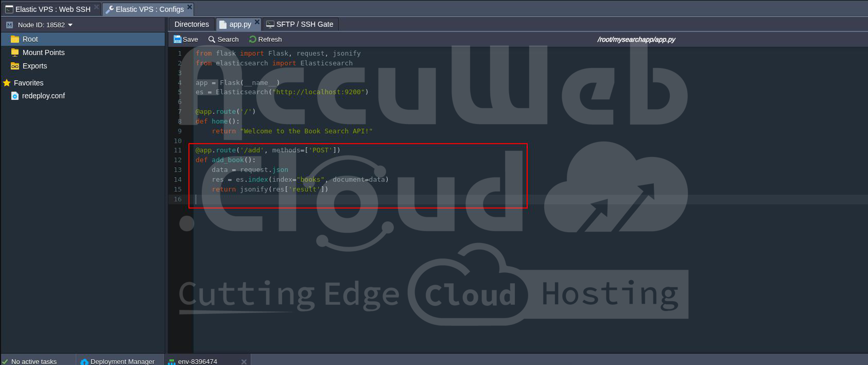The image size is (868, 365).
Task: Open the env-8396474 environment tab
Action: click(197, 361)
